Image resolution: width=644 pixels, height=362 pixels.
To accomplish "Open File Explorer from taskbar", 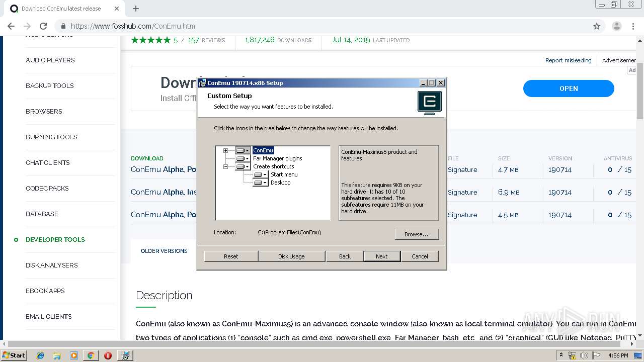I will tap(57, 355).
